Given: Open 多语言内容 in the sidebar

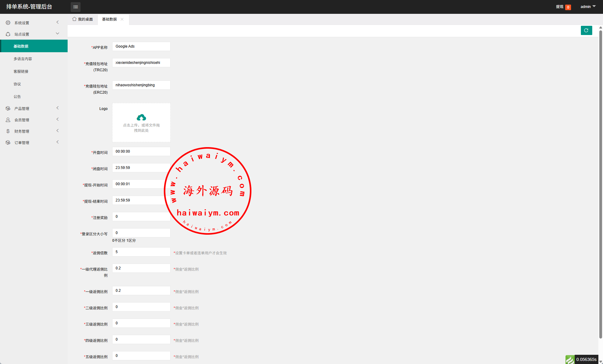Looking at the screenshot, I should [23, 59].
